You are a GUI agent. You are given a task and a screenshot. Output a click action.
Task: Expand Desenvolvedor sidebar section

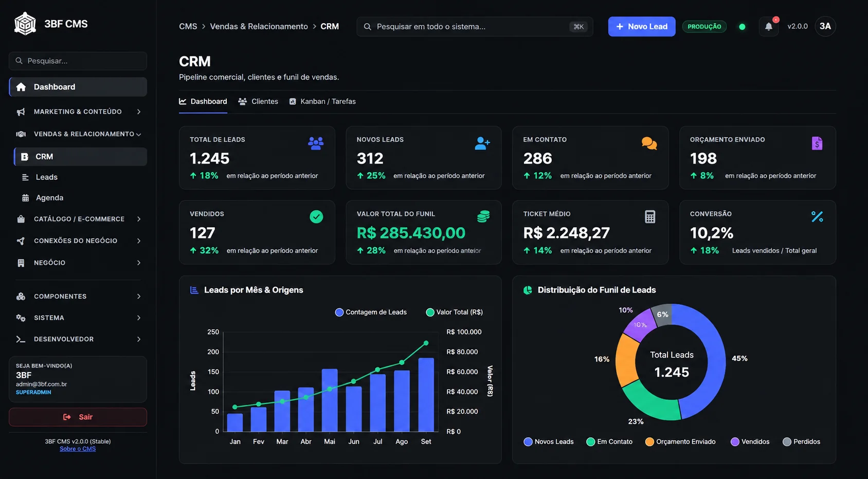[x=78, y=339]
